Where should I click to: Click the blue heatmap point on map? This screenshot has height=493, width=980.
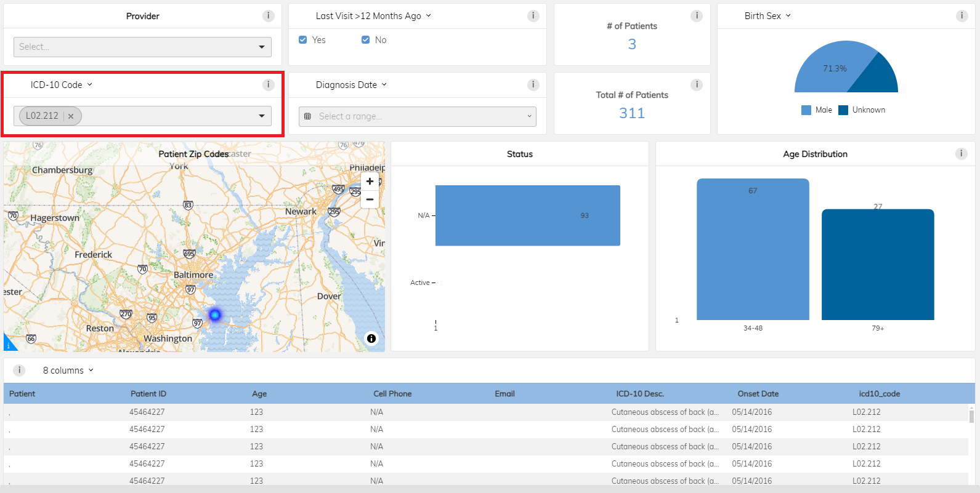point(215,315)
